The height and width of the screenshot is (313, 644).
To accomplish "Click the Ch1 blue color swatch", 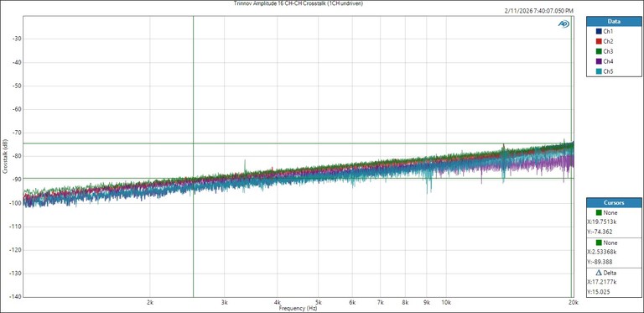I will point(599,31).
